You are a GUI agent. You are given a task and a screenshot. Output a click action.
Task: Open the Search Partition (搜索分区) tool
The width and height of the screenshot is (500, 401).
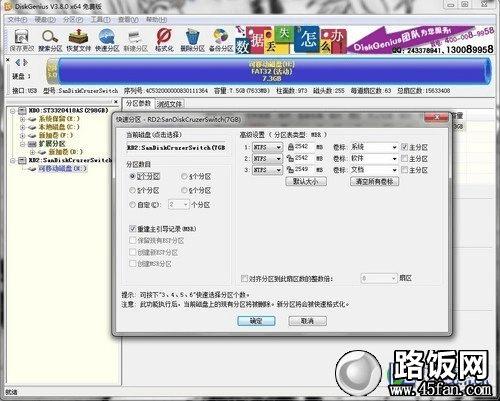point(50,40)
